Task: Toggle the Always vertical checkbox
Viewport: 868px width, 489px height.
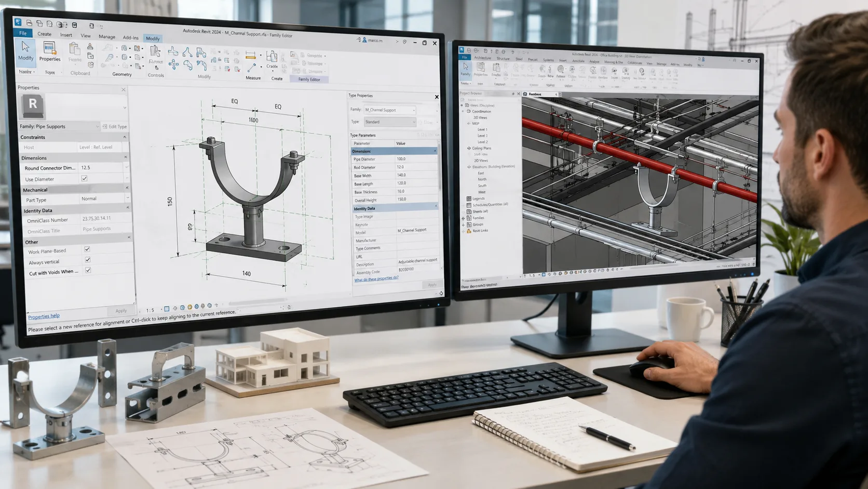Action: point(88,260)
